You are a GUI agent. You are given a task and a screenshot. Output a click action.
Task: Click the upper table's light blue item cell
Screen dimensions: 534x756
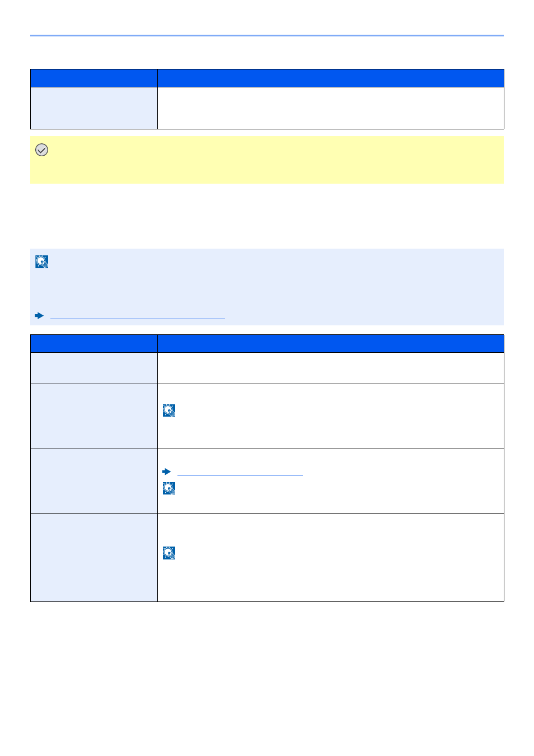pyautogui.click(x=94, y=108)
